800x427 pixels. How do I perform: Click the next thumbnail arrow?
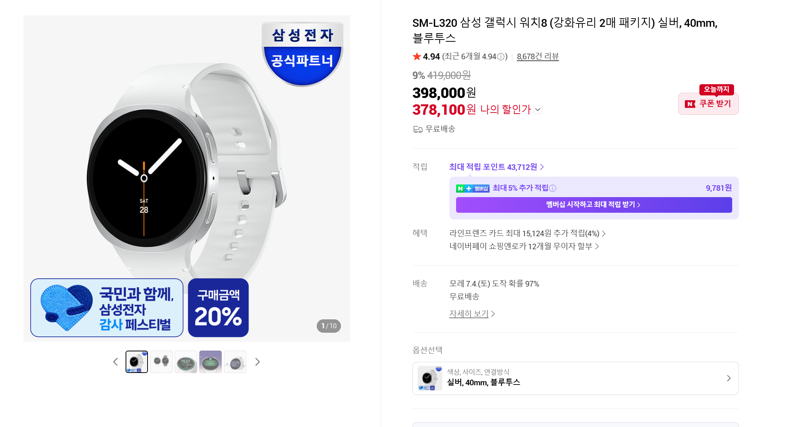(x=257, y=362)
